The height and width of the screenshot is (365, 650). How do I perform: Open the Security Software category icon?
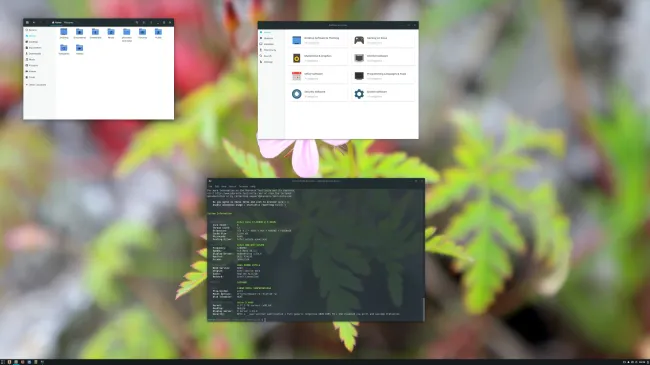[x=296, y=94]
